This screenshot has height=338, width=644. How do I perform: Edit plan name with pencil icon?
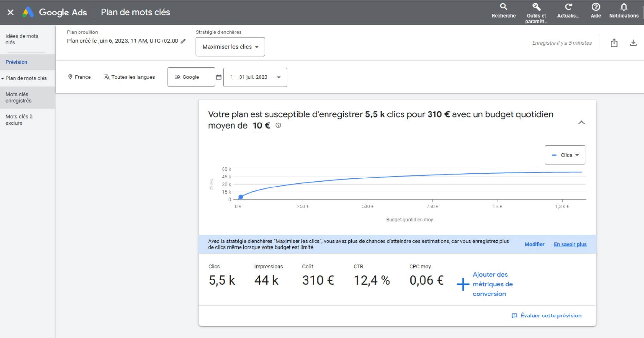tap(183, 41)
